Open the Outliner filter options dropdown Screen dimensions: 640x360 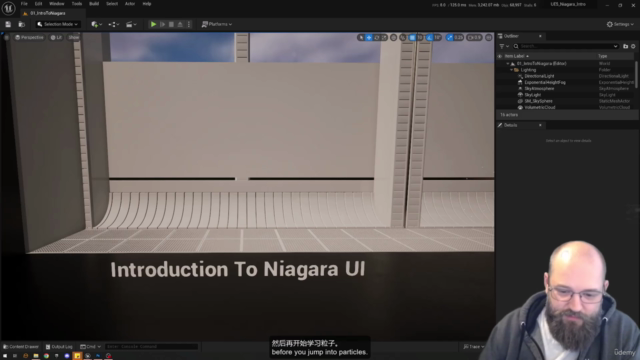point(504,46)
